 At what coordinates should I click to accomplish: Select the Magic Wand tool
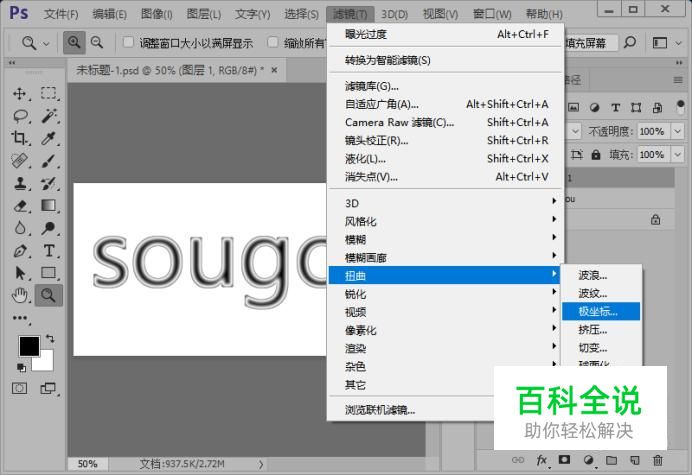[x=49, y=116]
